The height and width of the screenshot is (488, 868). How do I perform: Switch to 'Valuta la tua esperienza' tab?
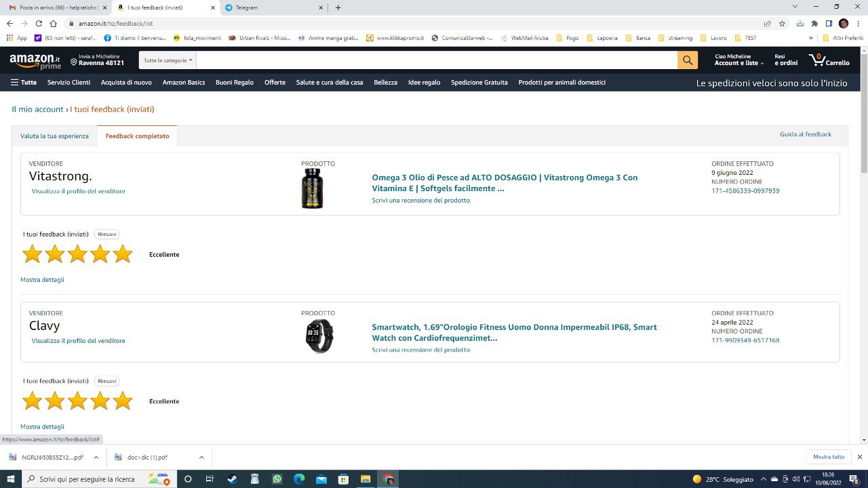click(x=54, y=136)
